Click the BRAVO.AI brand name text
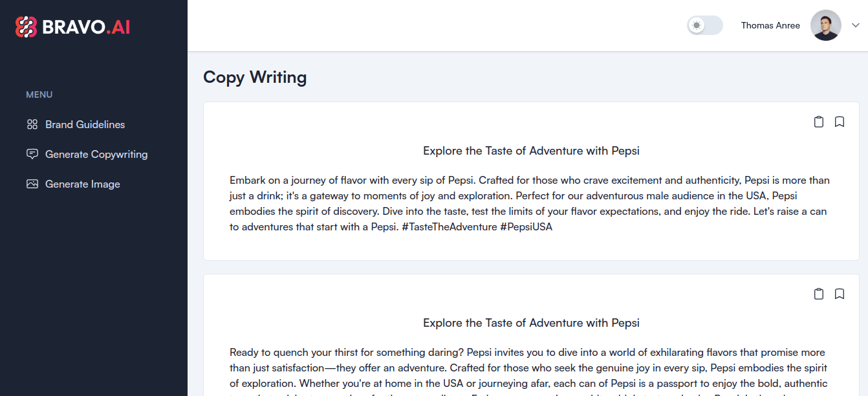The width and height of the screenshot is (868, 396). (x=86, y=27)
